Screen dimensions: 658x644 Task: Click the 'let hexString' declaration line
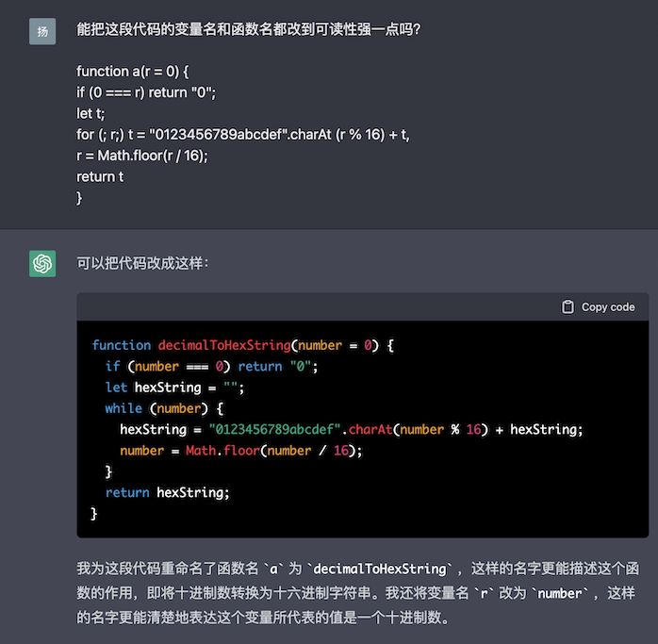(173, 387)
